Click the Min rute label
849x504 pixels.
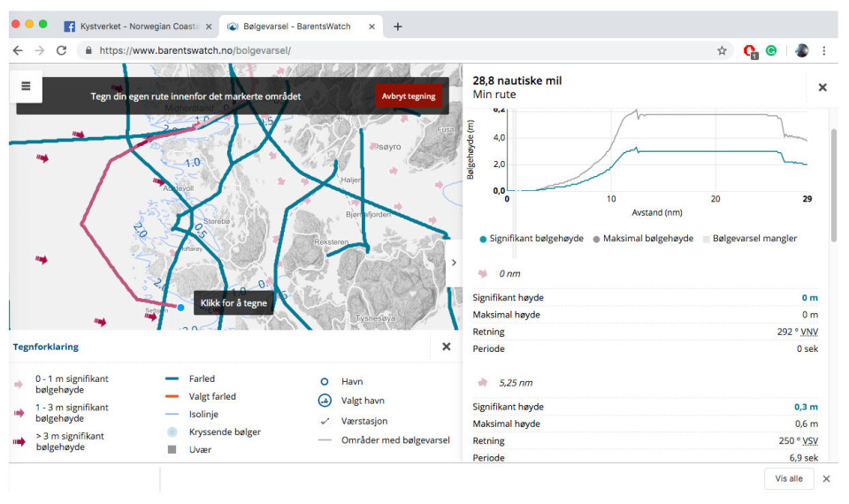(x=494, y=95)
